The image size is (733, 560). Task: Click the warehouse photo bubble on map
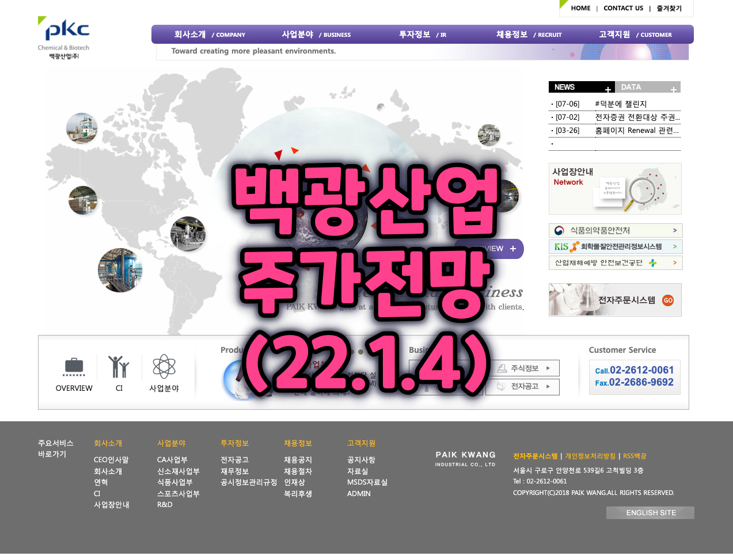coord(83,200)
